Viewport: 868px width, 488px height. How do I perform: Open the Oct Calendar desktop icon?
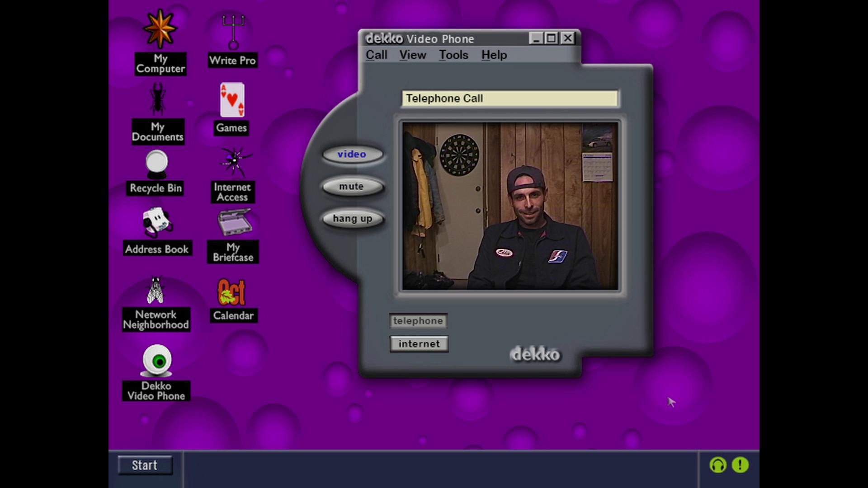click(231, 292)
